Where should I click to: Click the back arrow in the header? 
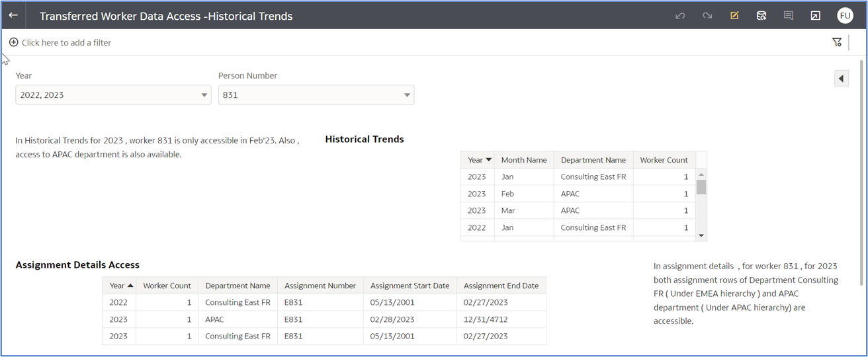point(13,15)
